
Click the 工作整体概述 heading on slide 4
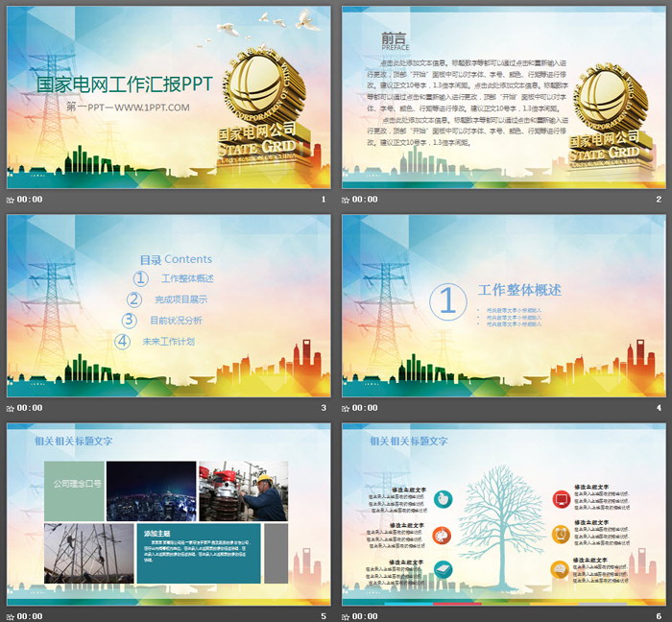click(x=519, y=290)
